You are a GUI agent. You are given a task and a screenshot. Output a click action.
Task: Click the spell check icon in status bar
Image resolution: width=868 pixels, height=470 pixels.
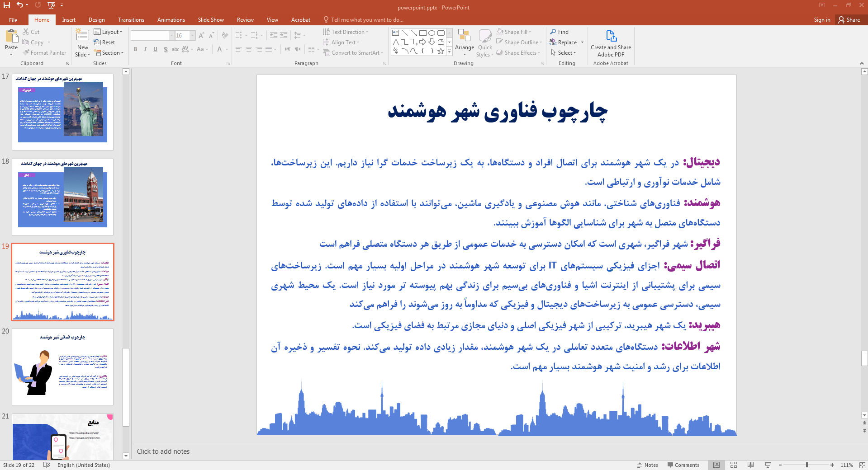coord(46,465)
